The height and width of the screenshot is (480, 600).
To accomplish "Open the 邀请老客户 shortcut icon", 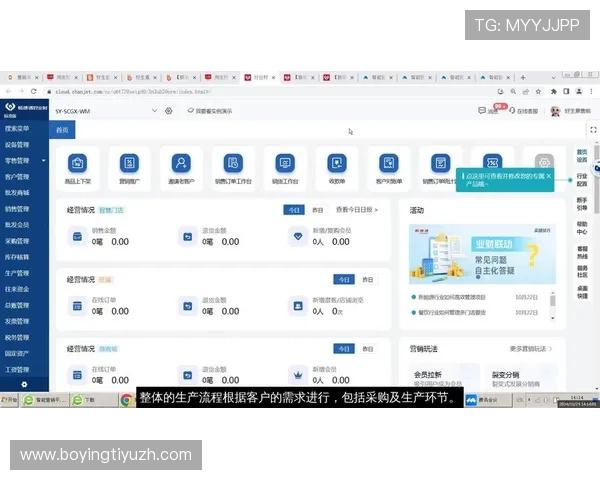I will (x=181, y=163).
